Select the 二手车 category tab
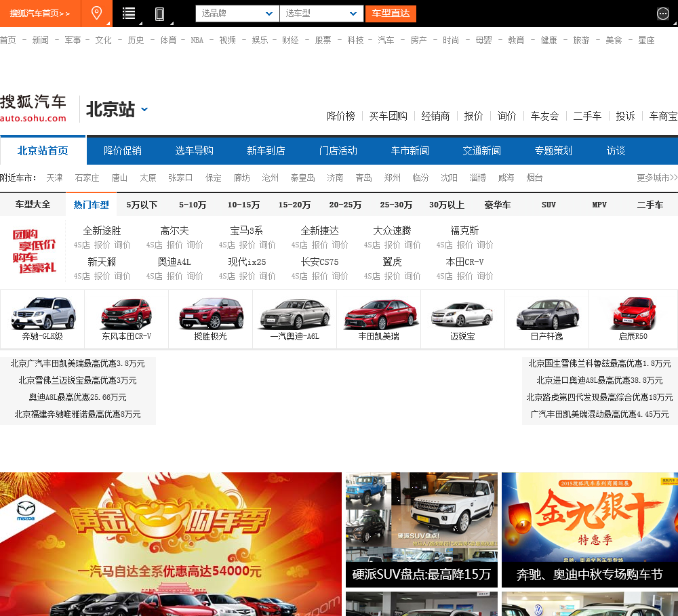Screen dimensions: 678x616 coord(650,205)
